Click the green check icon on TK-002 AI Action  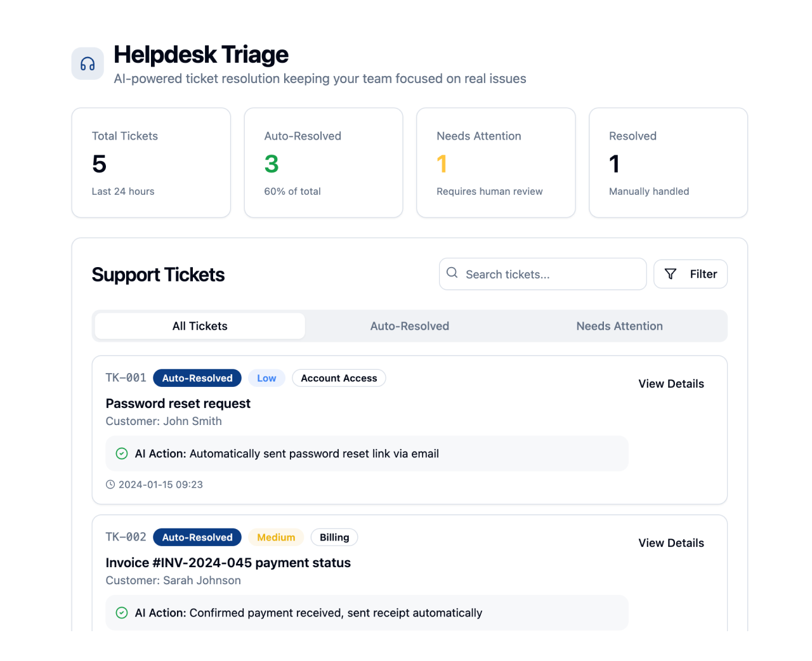tap(121, 613)
